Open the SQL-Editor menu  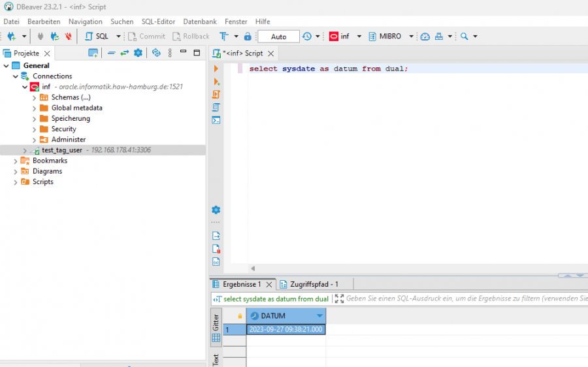tap(158, 22)
